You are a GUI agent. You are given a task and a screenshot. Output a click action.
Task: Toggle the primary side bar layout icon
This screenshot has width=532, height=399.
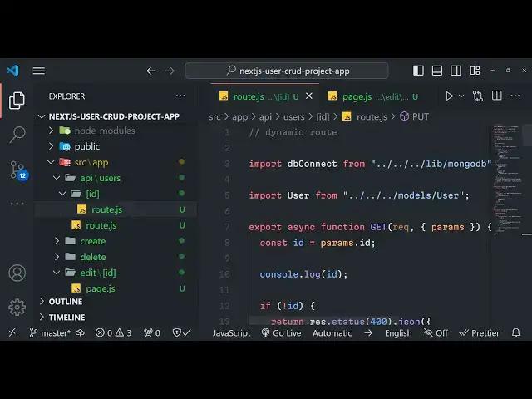(418, 71)
